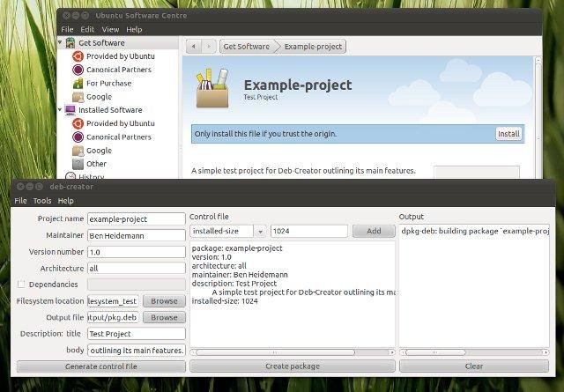Click 'package: example-project' line in control file
Viewport: 564px width, 392px height.
pyautogui.click(x=237, y=248)
